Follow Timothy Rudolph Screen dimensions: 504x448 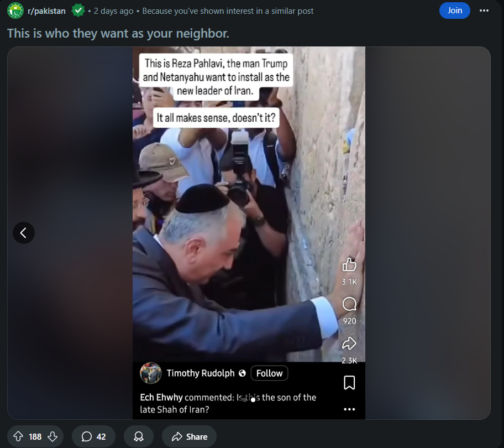tap(269, 373)
